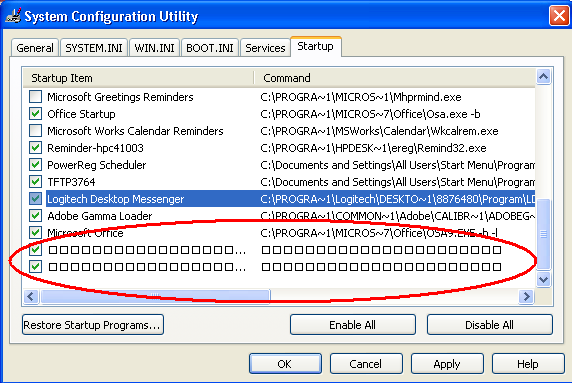The width and height of the screenshot is (572, 383).
Task: Select the Office Startup row text
Action: 81,114
